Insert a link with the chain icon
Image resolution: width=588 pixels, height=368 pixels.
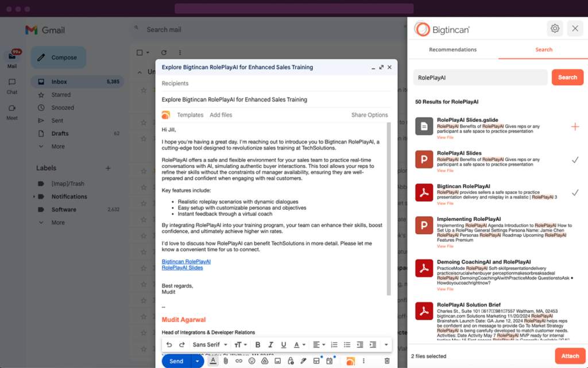tap(239, 361)
